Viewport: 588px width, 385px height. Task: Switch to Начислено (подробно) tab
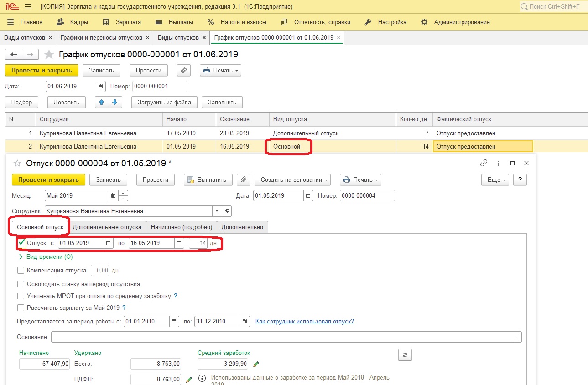click(x=182, y=227)
